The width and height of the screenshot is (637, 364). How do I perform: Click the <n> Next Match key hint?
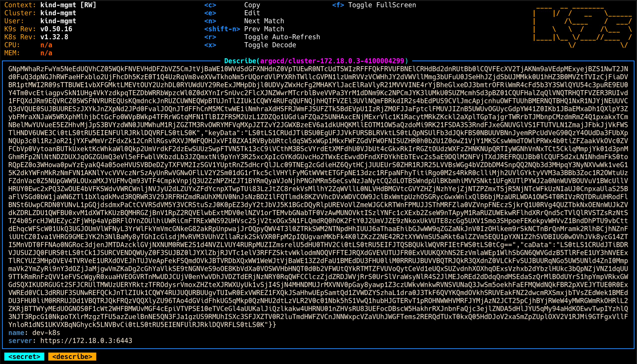210,21
